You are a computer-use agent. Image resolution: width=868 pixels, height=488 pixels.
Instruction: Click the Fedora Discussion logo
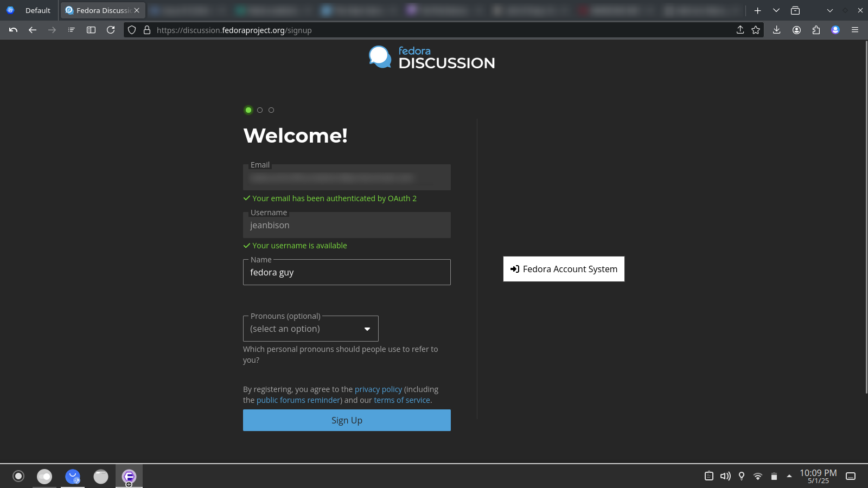coord(432,57)
